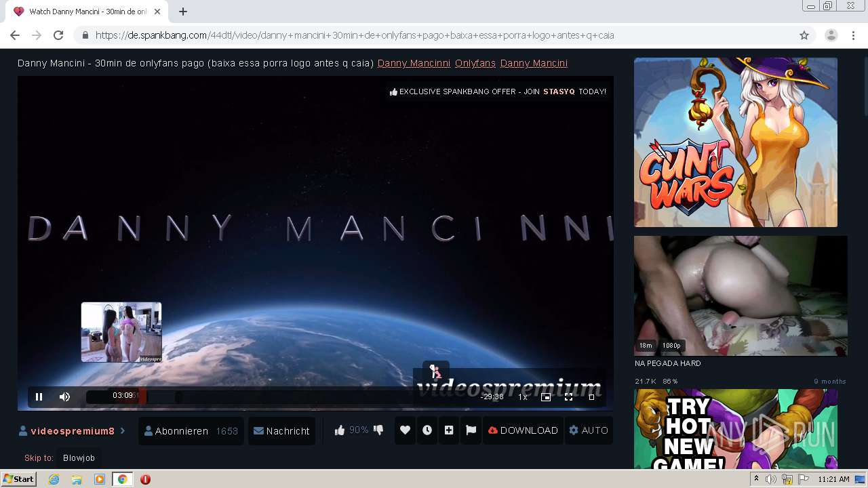868x488 pixels.
Task: Open network status tray icon
Action: [x=787, y=479]
